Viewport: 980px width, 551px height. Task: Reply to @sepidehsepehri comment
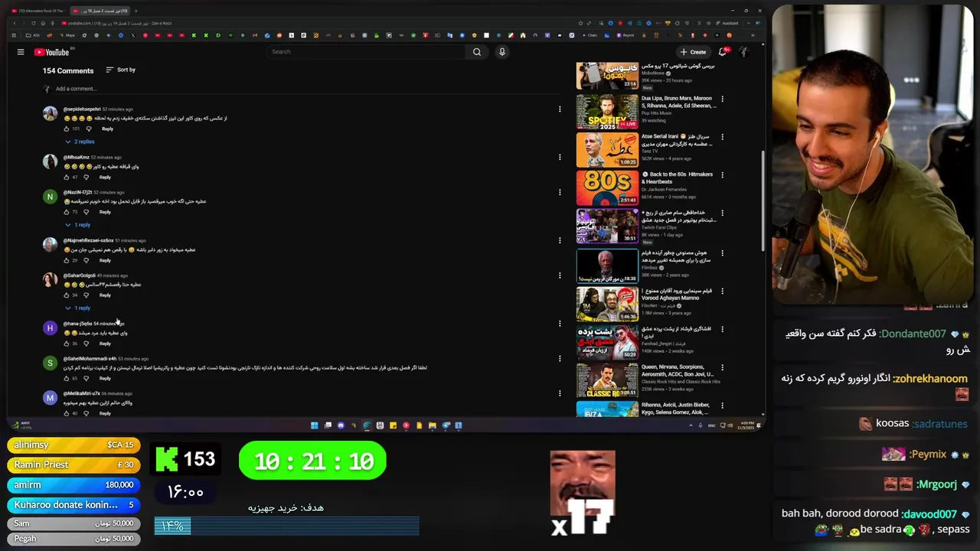(107, 129)
